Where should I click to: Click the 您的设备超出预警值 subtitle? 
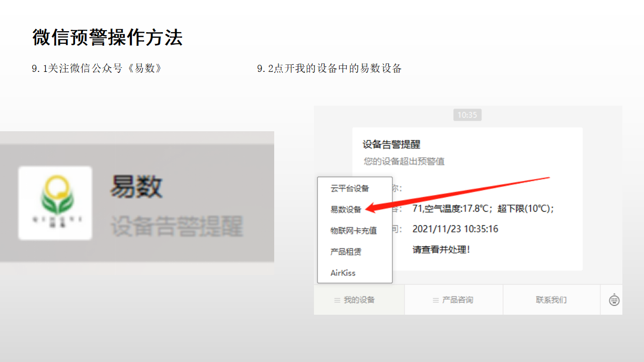tap(404, 161)
